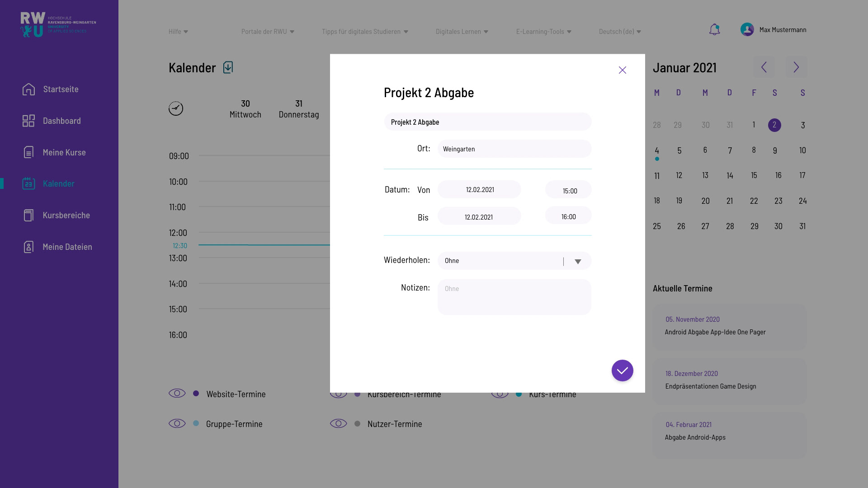Expand Tipps für digitales Studieren menu
Screen dimensions: 868x488
click(x=365, y=32)
